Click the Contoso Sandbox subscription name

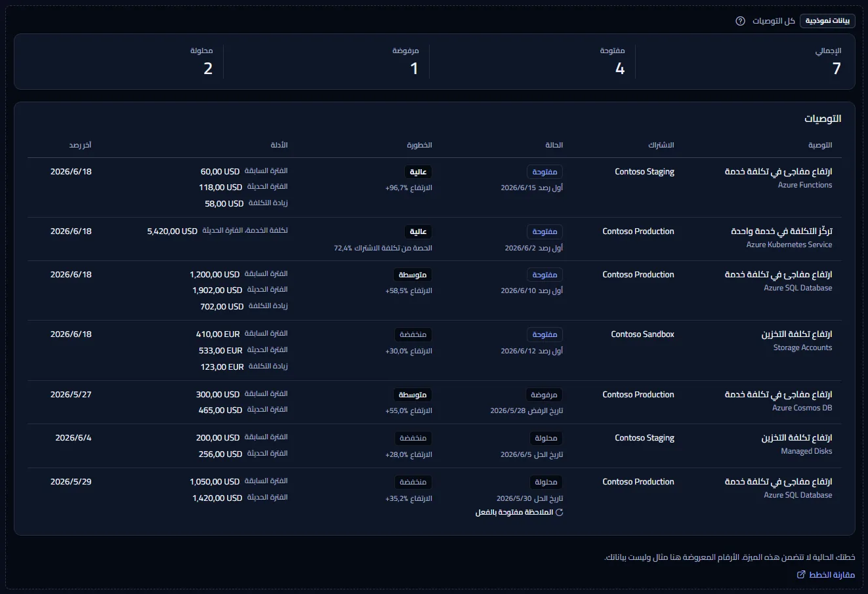click(642, 334)
